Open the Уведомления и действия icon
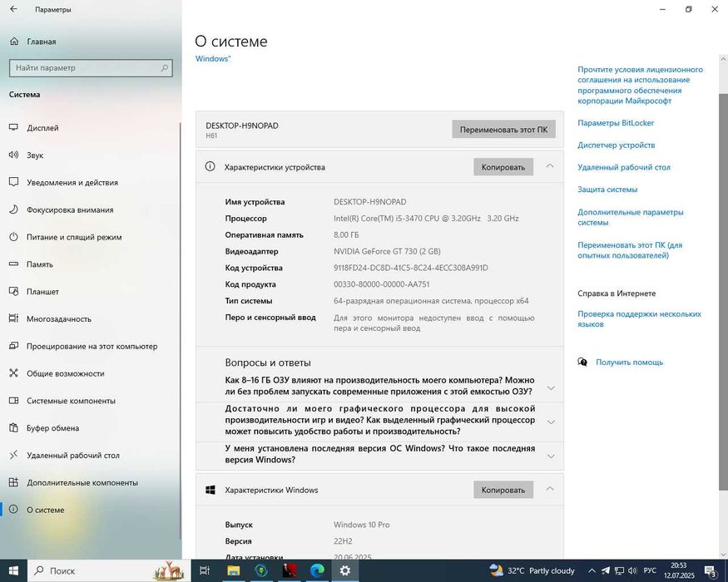The image size is (728, 582). click(13, 182)
